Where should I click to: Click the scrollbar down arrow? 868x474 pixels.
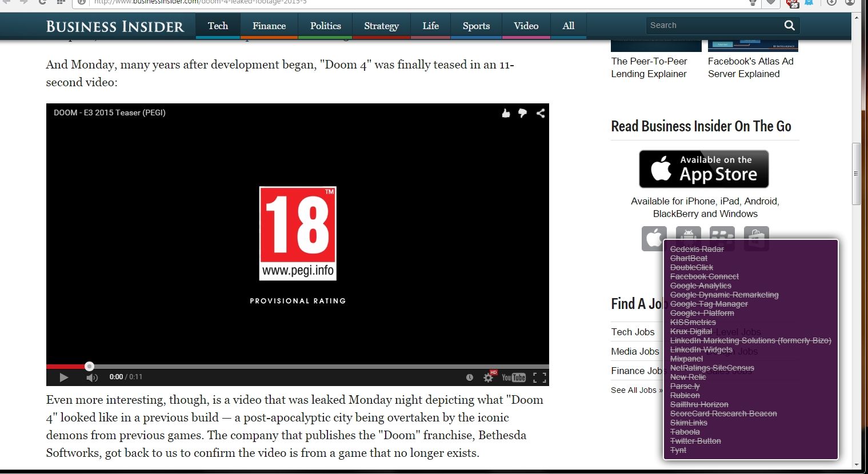tap(856, 465)
